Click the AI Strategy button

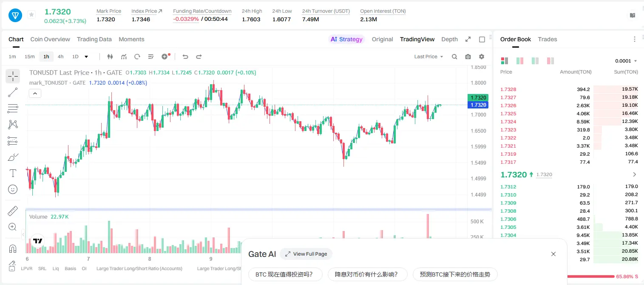[346, 39]
